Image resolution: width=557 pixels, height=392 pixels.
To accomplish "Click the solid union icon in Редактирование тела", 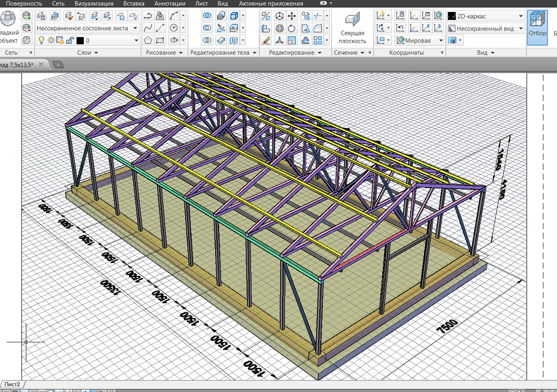I will pos(207,15).
